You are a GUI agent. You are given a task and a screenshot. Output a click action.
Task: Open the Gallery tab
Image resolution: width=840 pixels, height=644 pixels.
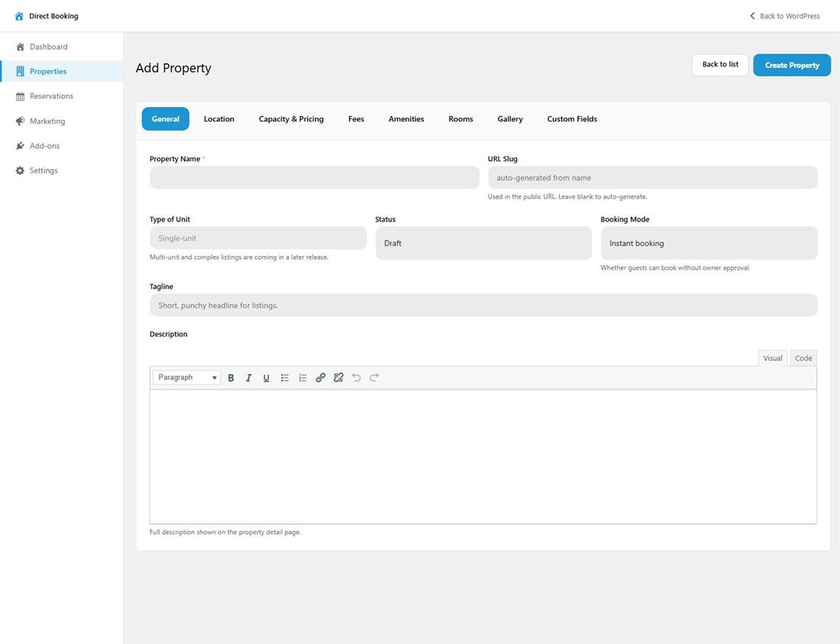point(510,119)
